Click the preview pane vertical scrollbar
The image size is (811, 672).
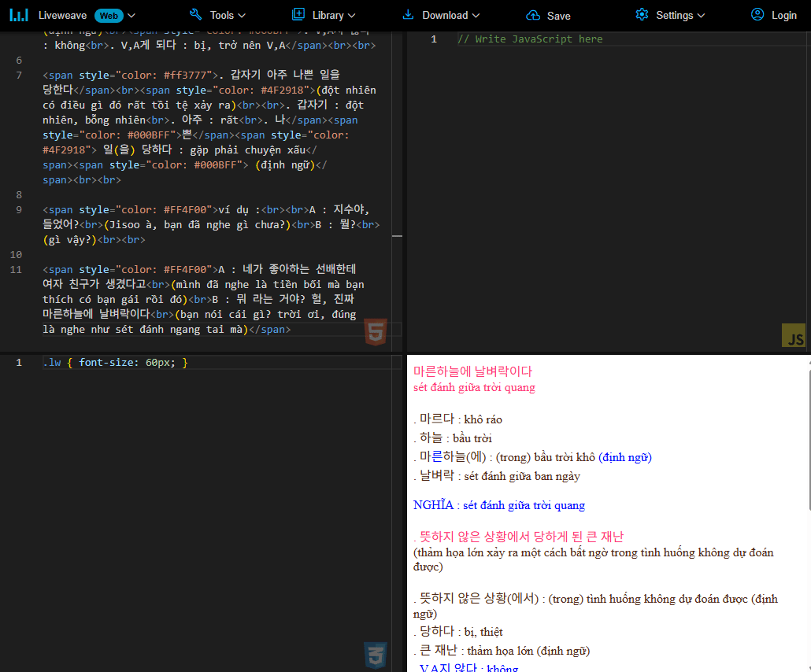808,441
